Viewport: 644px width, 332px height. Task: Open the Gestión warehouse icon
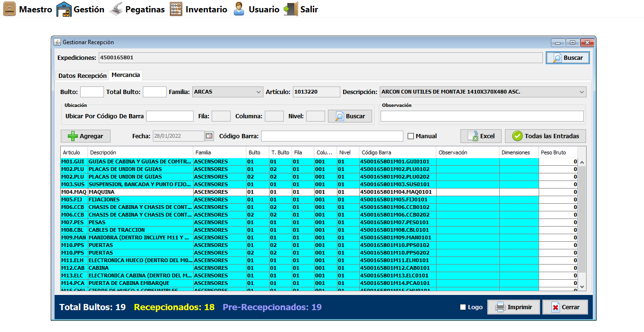point(64,9)
